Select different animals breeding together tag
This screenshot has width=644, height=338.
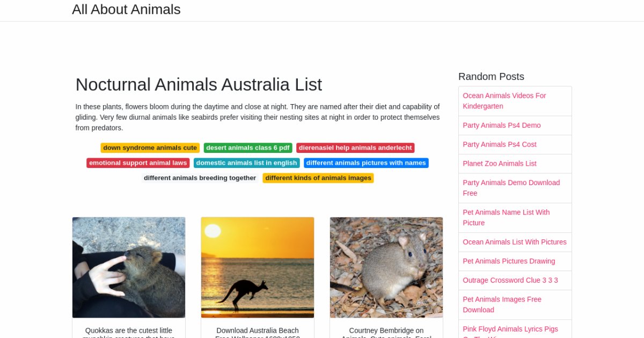pos(200,178)
